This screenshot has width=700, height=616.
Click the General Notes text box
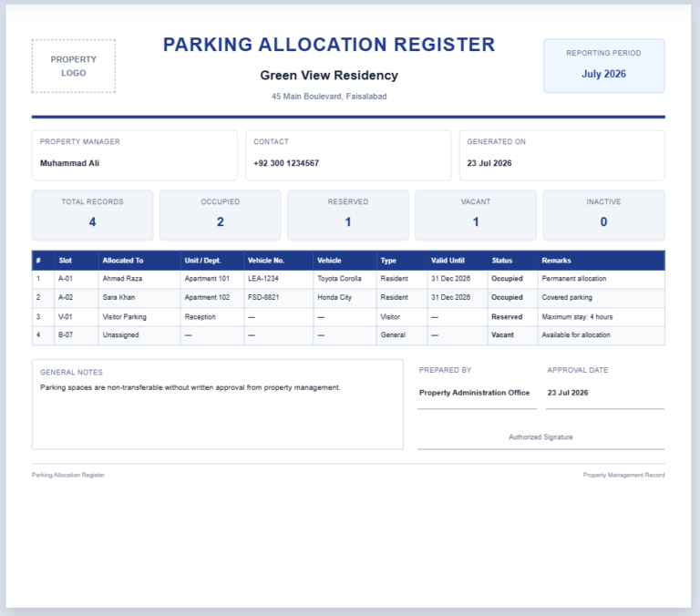pos(218,405)
